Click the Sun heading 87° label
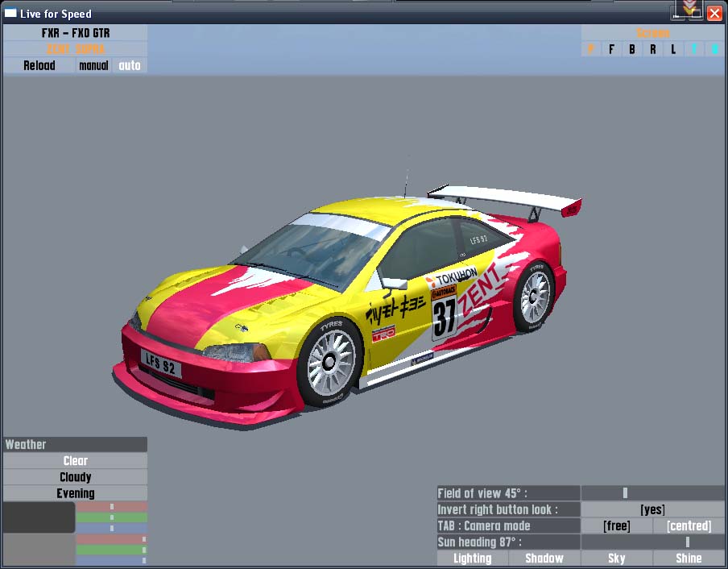Image resolution: width=728 pixels, height=569 pixels. click(x=508, y=542)
